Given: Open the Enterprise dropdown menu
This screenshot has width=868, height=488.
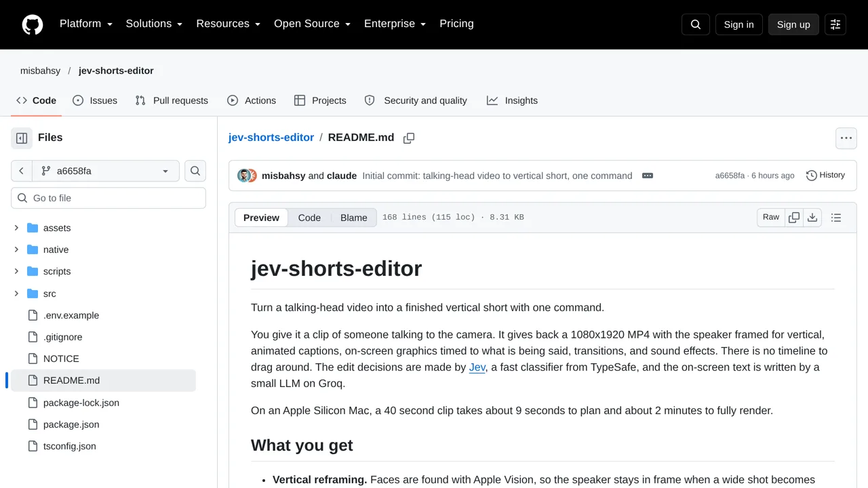Looking at the screenshot, I should (x=395, y=24).
